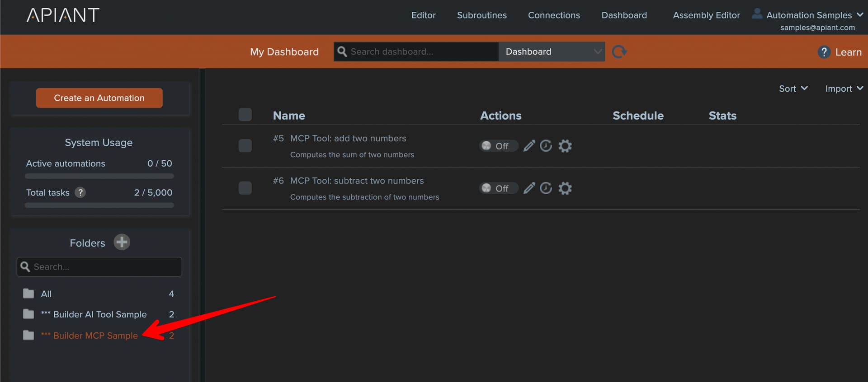Turn on the subtract two numbers automation

[x=498, y=188]
